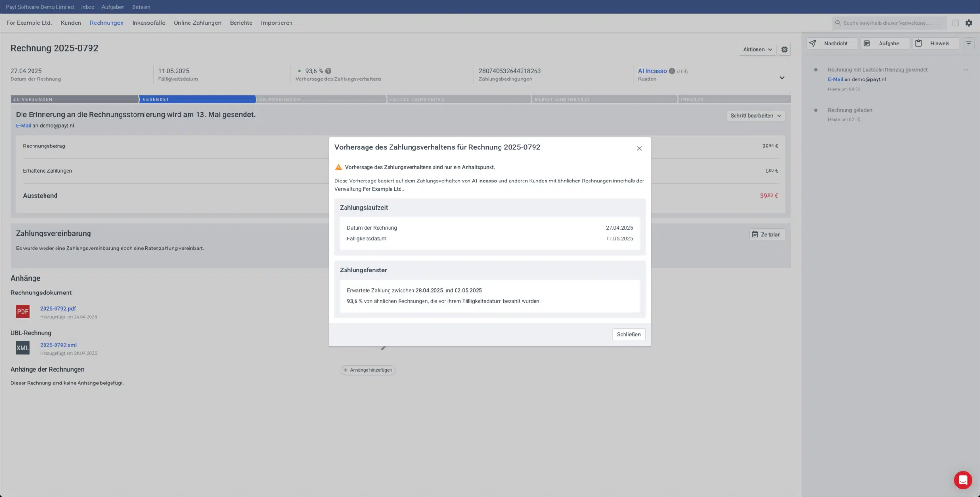This screenshot has width=980, height=497.
Task: Select the ZU VERSENDEN workflow step
Action: (75, 99)
